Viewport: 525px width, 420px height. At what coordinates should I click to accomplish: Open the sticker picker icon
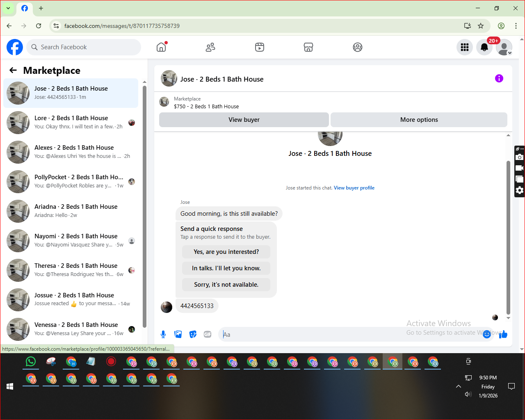(x=193, y=334)
